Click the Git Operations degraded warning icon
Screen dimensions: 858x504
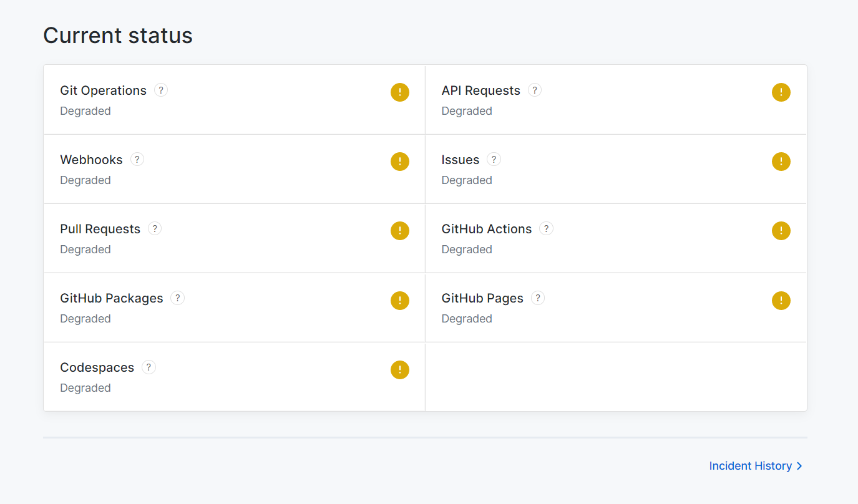pos(400,92)
